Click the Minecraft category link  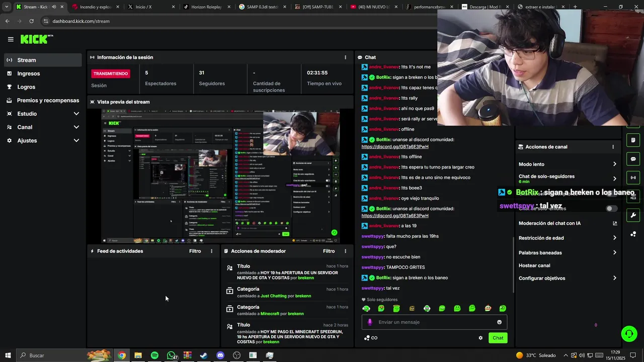pos(270,314)
